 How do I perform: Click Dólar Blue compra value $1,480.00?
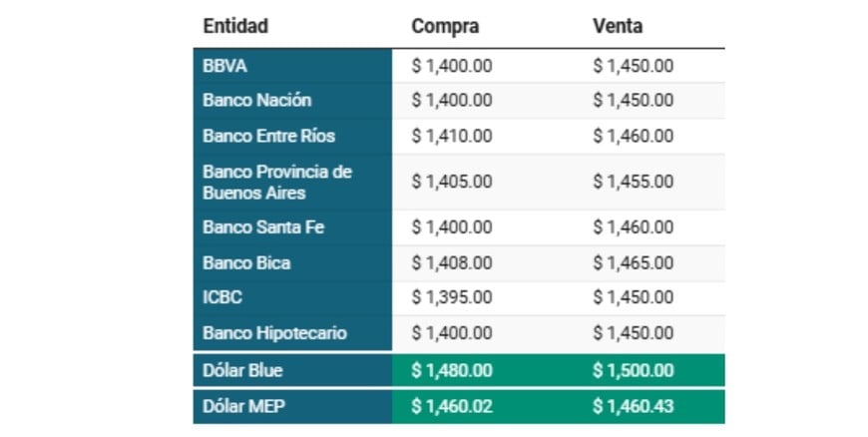click(452, 370)
